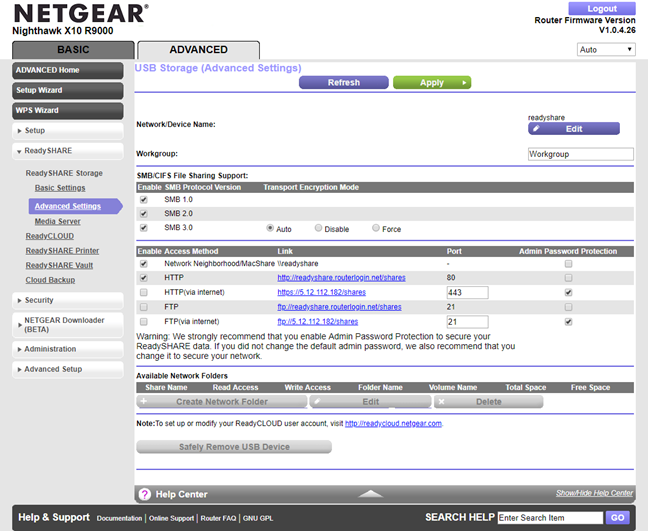
Task: Open the Setup Wizard
Action: [68, 90]
